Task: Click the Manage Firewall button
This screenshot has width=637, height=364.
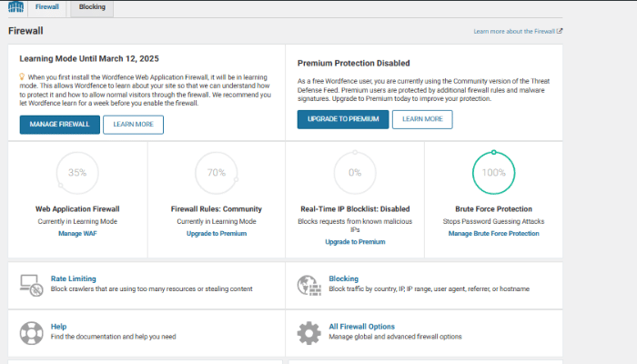Action: coord(60,125)
